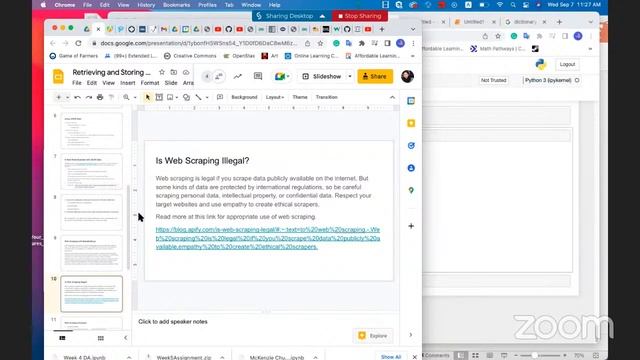Screen dimensions: 640x360
Task: Open Contacts in the side panel
Action: click(411, 168)
